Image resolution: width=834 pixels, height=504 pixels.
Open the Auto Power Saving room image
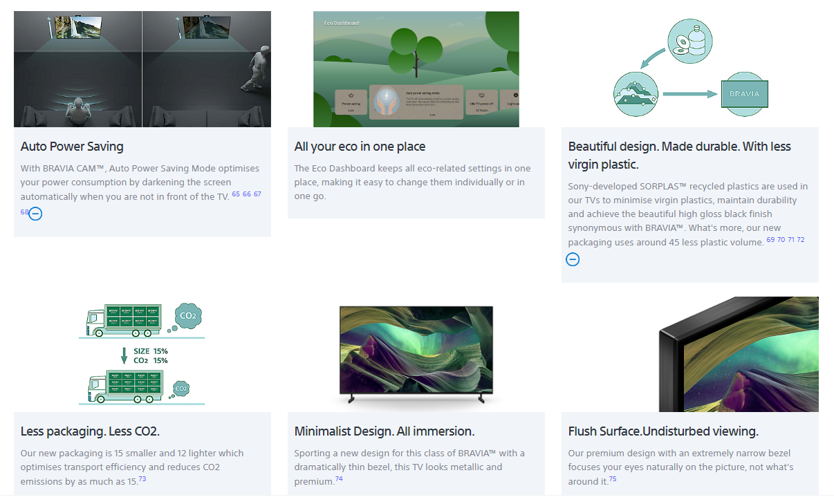click(x=142, y=69)
